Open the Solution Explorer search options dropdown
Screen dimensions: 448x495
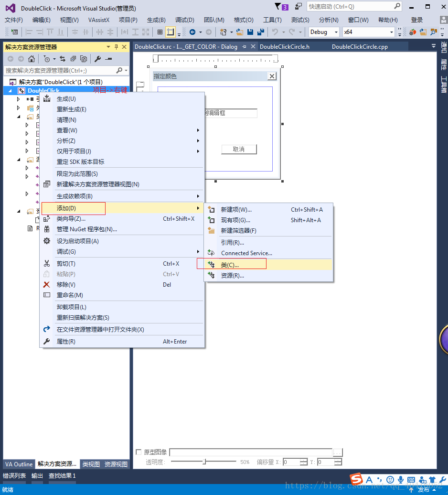126,70
